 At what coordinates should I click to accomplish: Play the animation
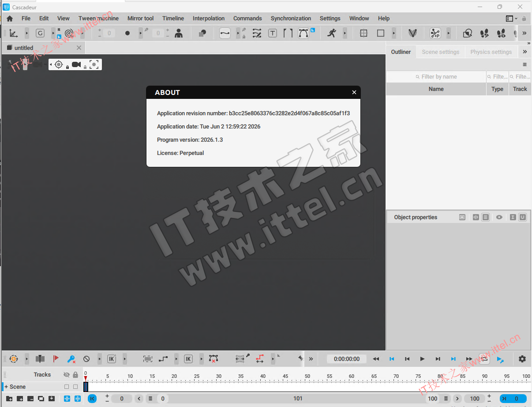tap(422, 359)
